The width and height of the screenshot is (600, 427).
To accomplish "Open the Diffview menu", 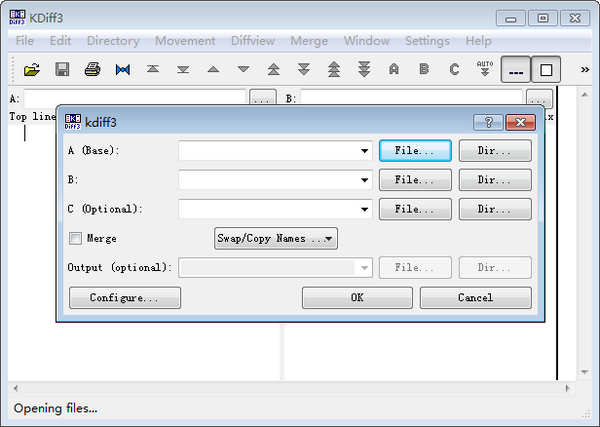I will pyautogui.click(x=252, y=41).
